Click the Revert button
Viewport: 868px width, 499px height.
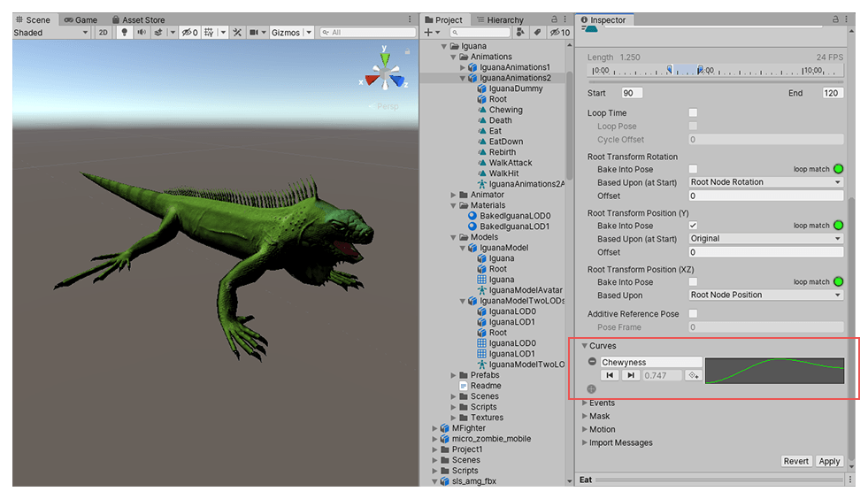pyautogui.click(x=795, y=461)
